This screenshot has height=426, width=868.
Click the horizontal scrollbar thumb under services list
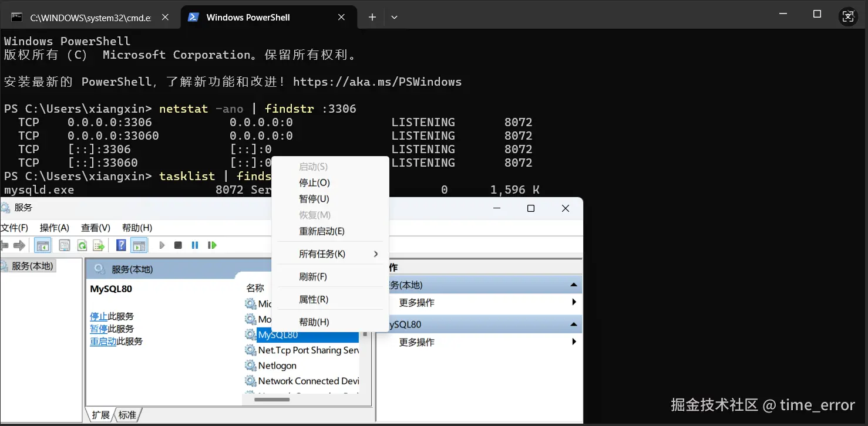tap(272, 400)
